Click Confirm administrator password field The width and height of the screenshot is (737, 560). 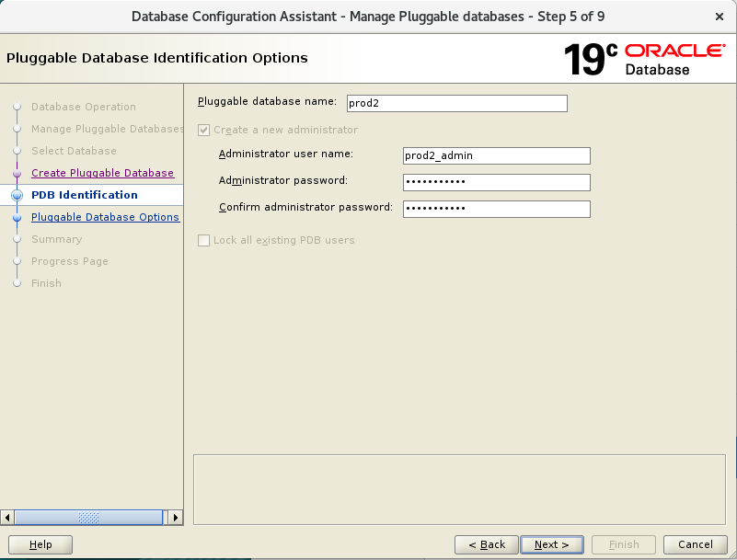tap(496, 209)
